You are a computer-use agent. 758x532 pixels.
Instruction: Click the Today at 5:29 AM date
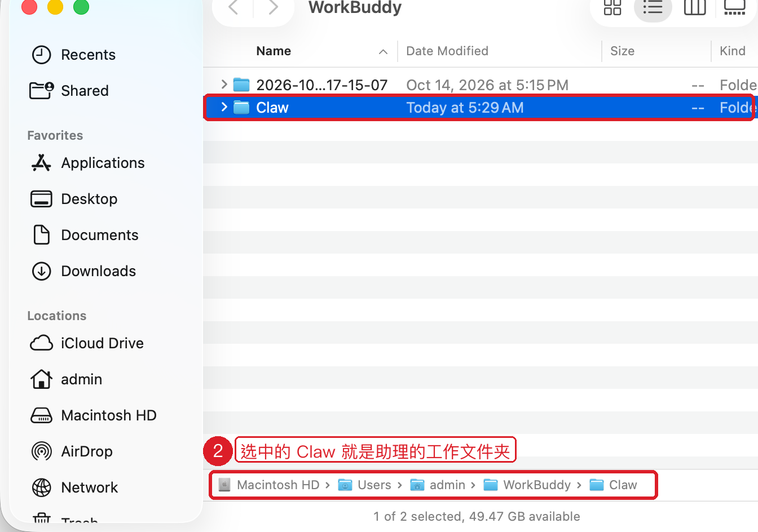coord(465,108)
